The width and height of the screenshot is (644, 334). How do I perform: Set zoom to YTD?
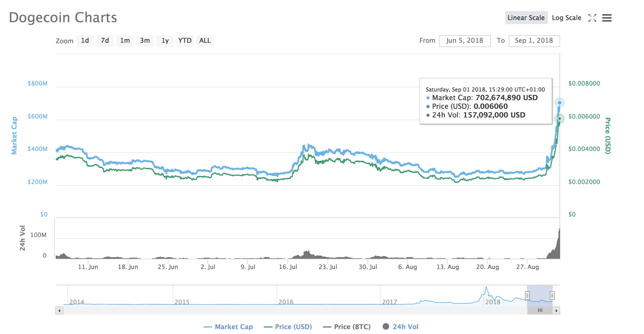pyautogui.click(x=185, y=41)
